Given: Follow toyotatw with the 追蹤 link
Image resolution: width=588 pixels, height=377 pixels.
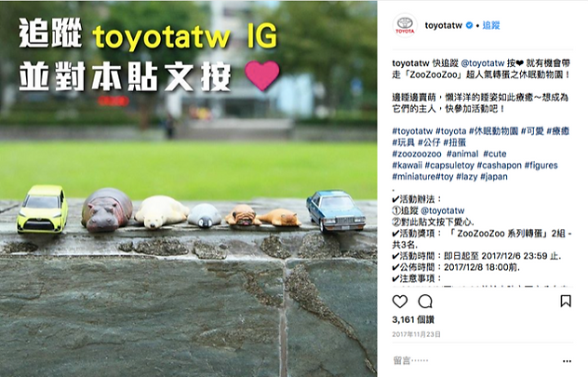Looking at the screenshot, I should click(491, 25).
